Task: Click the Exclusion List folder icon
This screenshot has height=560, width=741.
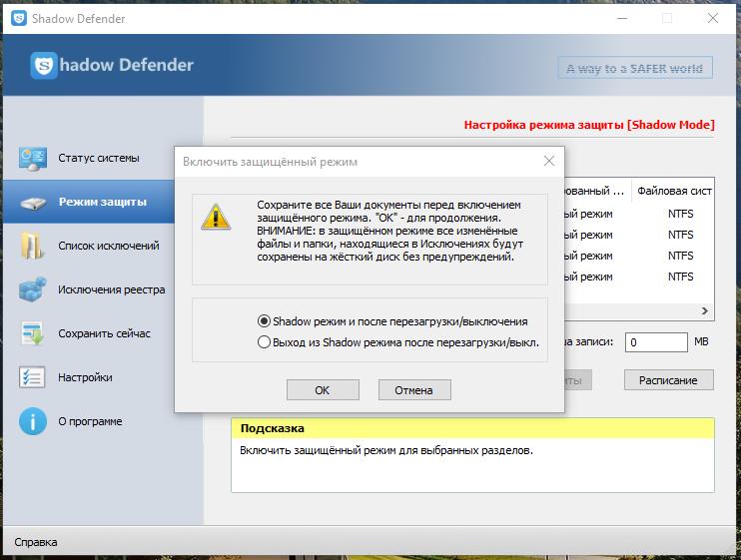Action: (33, 246)
